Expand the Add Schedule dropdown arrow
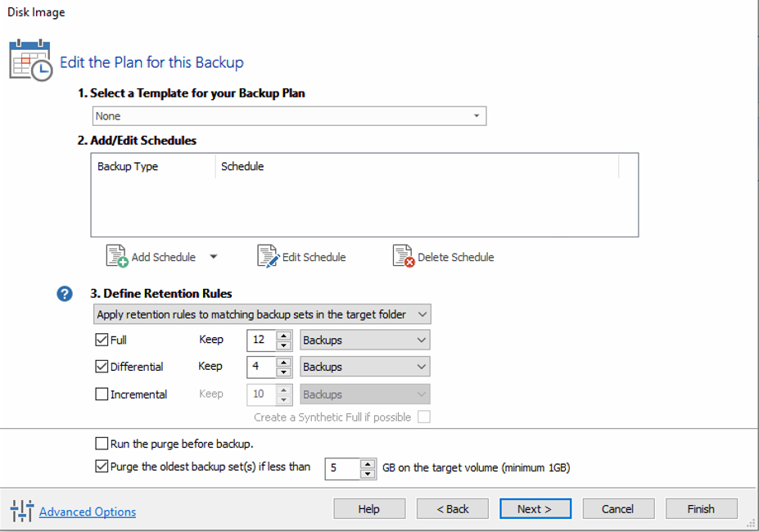Image resolution: width=759 pixels, height=532 pixels. [214, 257]
